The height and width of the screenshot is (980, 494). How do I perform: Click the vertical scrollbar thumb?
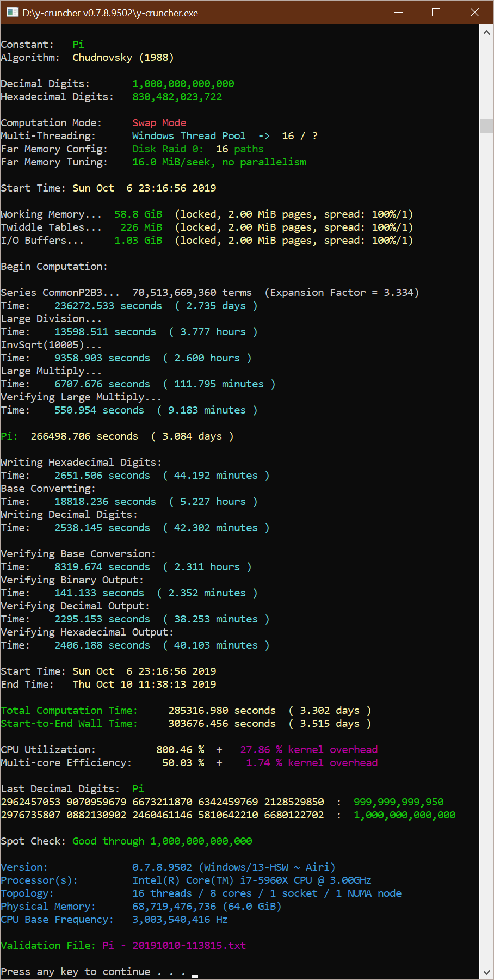click(486, 125)
